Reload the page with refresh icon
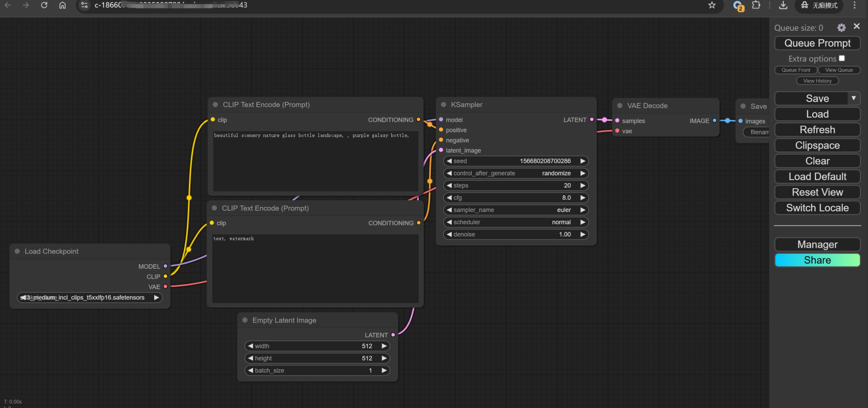Screen dimensions: 868x408 44,5
